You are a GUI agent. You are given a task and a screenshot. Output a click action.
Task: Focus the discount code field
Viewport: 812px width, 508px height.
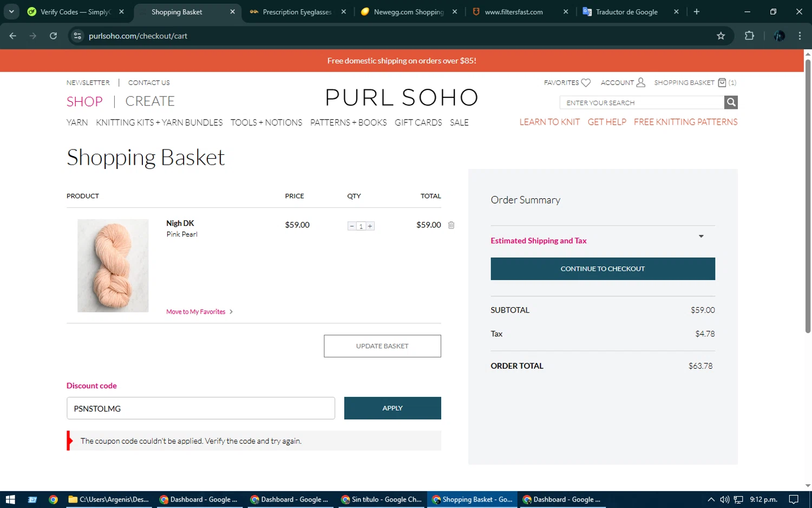[201, 408]
